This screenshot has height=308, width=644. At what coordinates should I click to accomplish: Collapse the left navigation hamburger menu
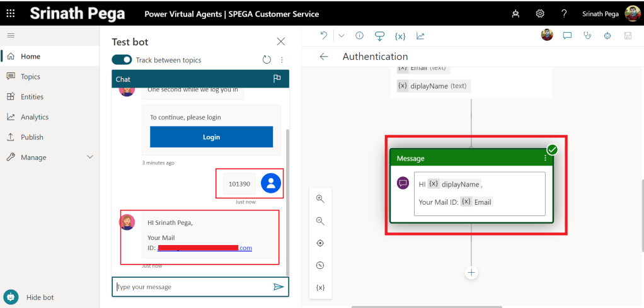11,36
